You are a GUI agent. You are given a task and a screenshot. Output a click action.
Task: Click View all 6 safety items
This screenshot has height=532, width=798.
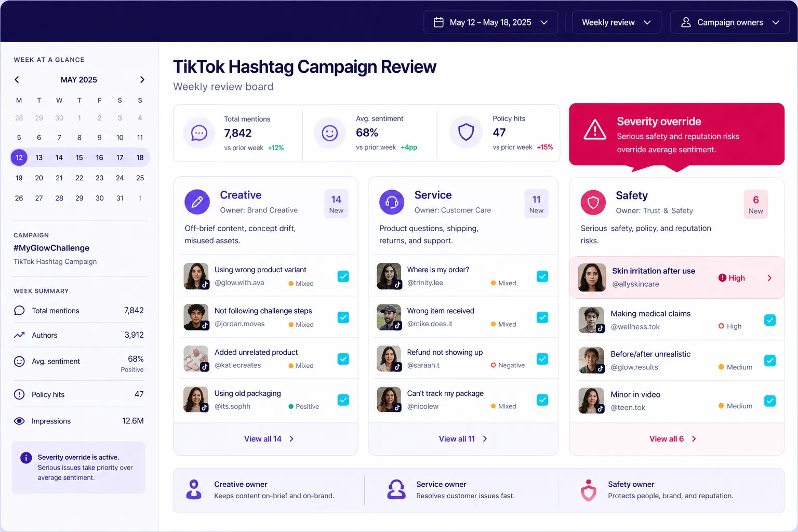click(673, 439)
